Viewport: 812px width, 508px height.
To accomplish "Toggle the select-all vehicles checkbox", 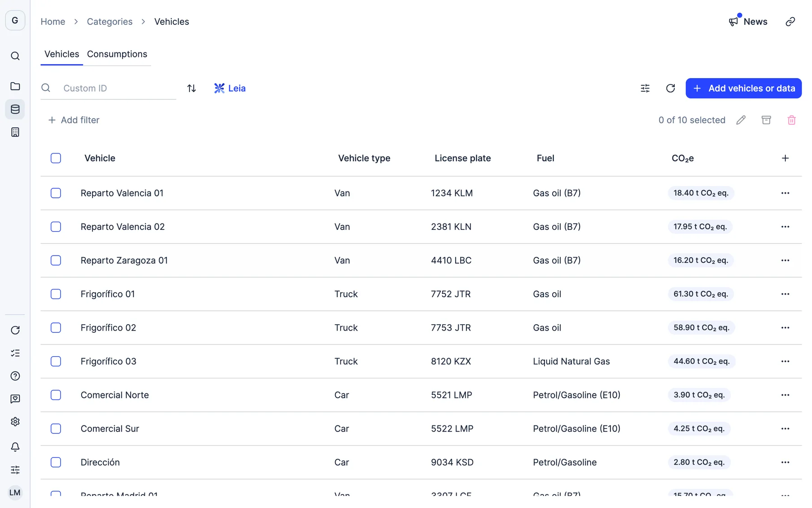I will click(x=56, y=158).
